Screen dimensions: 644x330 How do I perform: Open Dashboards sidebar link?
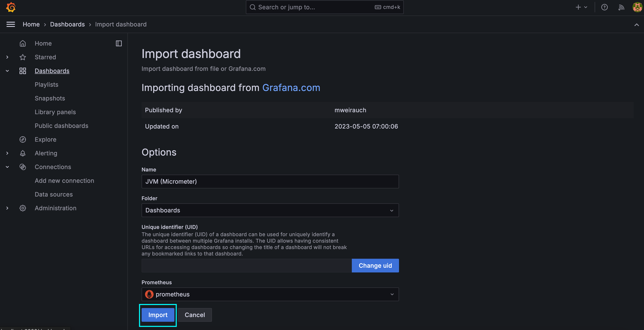click(x=52, y=71)
